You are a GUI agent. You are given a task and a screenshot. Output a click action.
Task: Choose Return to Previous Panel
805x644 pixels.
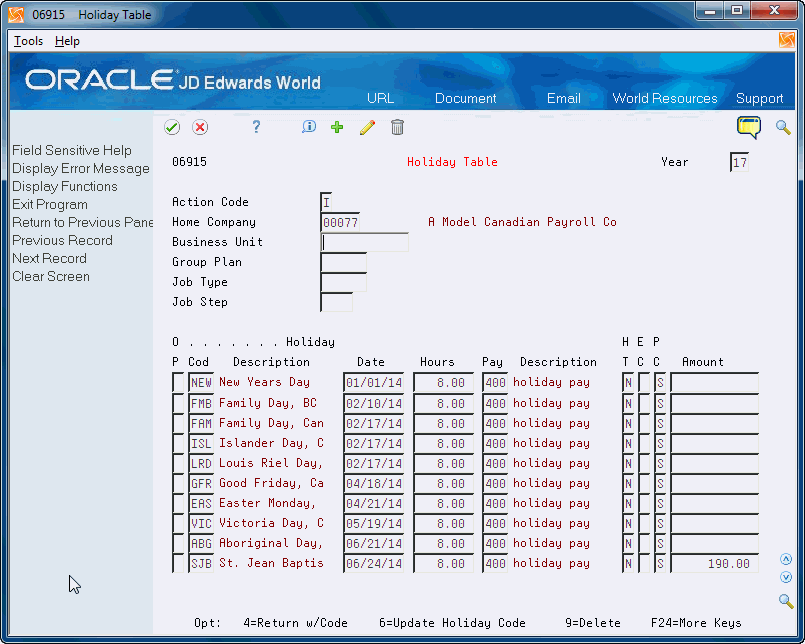pyautogui.click(x=83, y=222)
